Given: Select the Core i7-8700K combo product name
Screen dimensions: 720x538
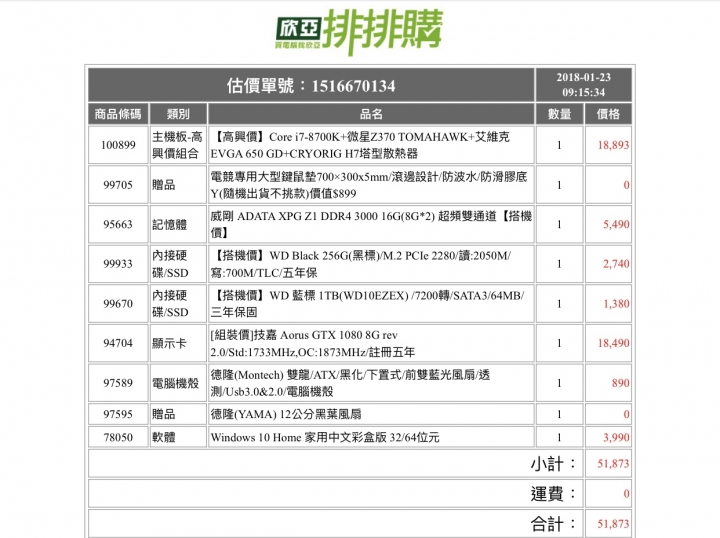Looking at the screenshot, I should [360, 145].
